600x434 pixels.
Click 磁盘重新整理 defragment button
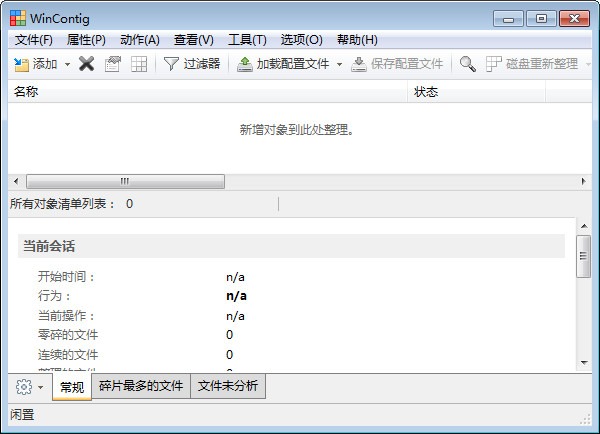click(x=532, y=64)
